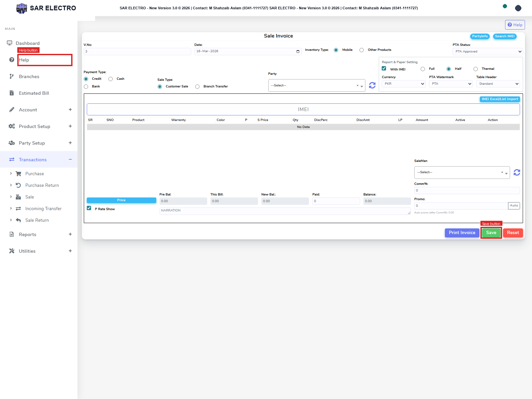Open the Table Header Standard dropdown
This screenshot has width=532, height=399.
(498, 84)
